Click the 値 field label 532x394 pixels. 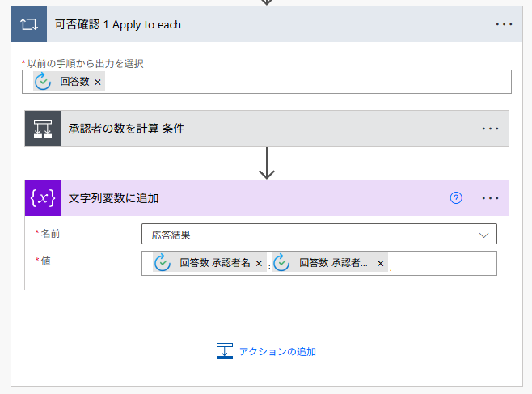pyautogui.click(x=45, y=261)
